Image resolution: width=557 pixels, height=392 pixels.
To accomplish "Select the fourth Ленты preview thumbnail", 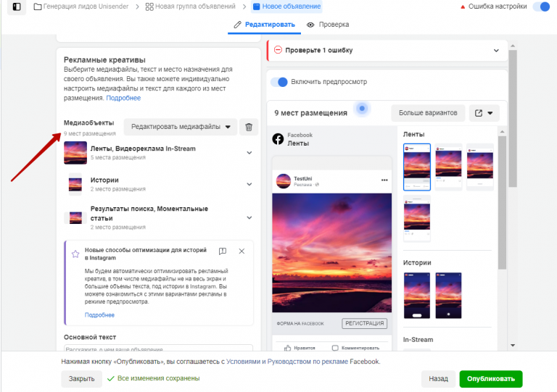I will [417, 218].
